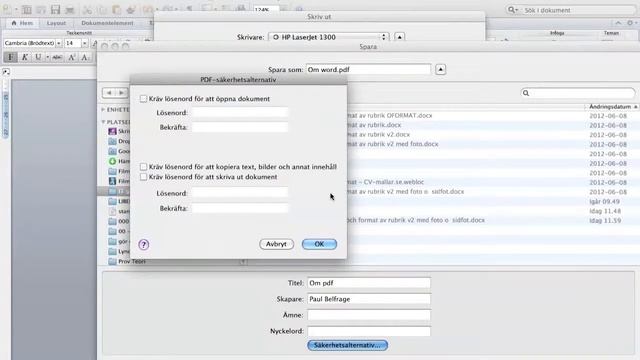Screen dimensions: 640x360
Task: Enable Kräv lösenord för att öppna dokument
Action: (x=143, y=99)
